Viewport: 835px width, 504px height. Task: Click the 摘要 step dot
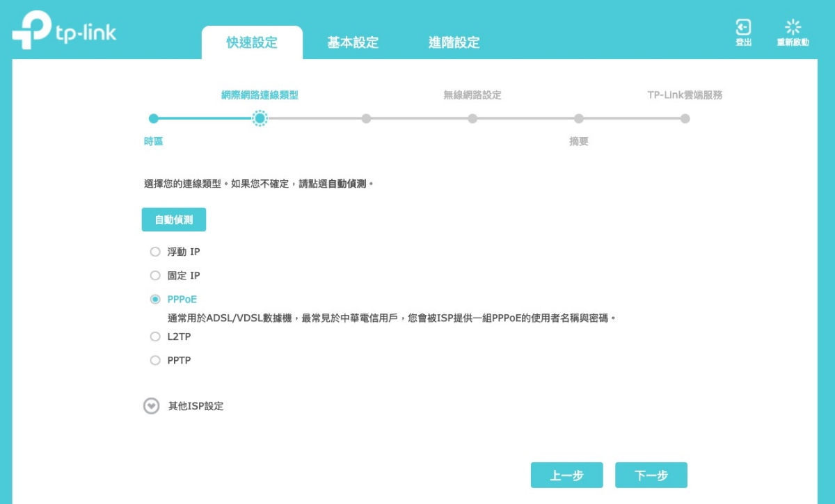point(579,119)
